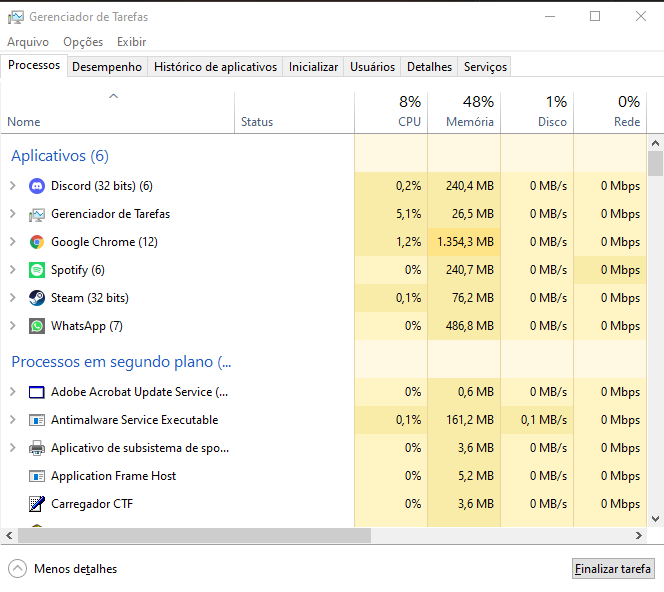Switch to the Desempenho tab
This screenshot has height=592, width=664.
coord(107,67)
